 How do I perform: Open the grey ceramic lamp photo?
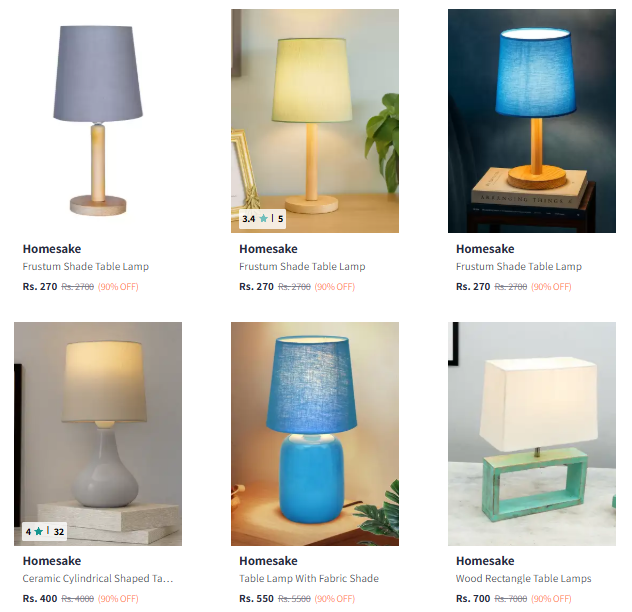(98, 434)
